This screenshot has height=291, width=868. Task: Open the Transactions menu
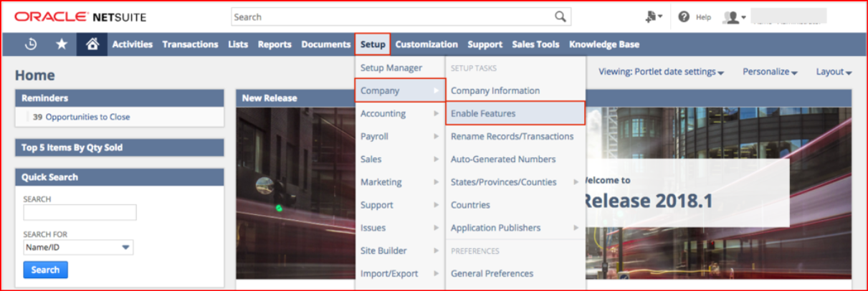tap(190, 44)
